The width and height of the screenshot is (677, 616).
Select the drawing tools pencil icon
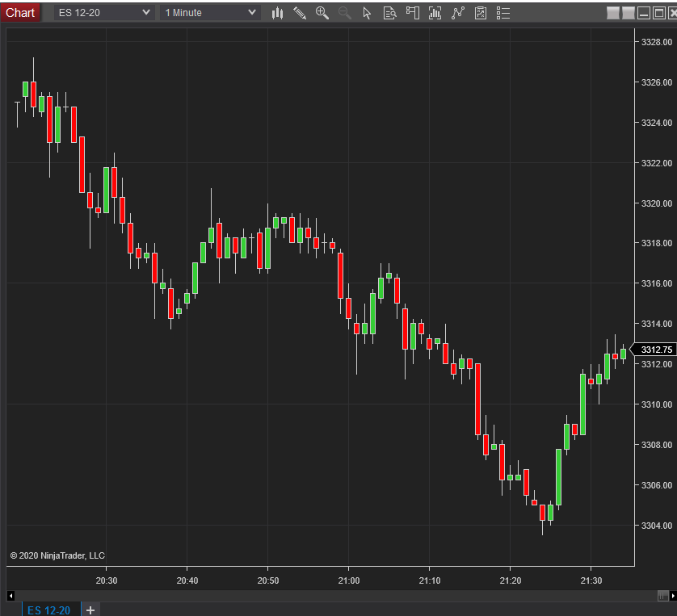[300, 13]
